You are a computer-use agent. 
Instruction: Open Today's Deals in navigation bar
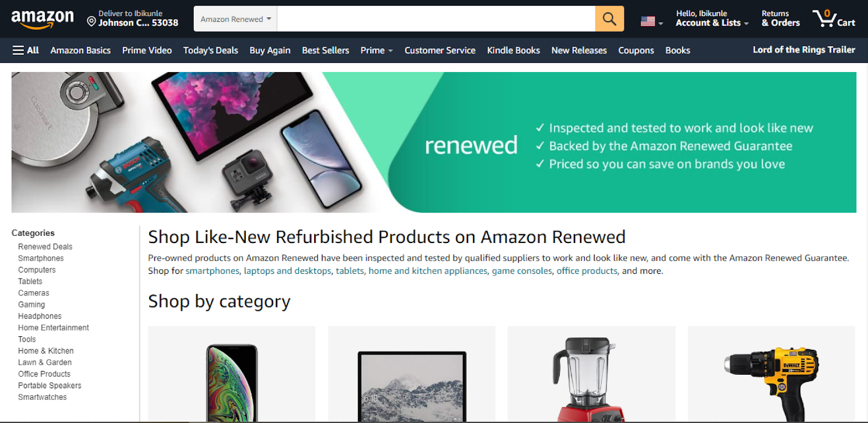pyautogui.click(x=210, y=50)
